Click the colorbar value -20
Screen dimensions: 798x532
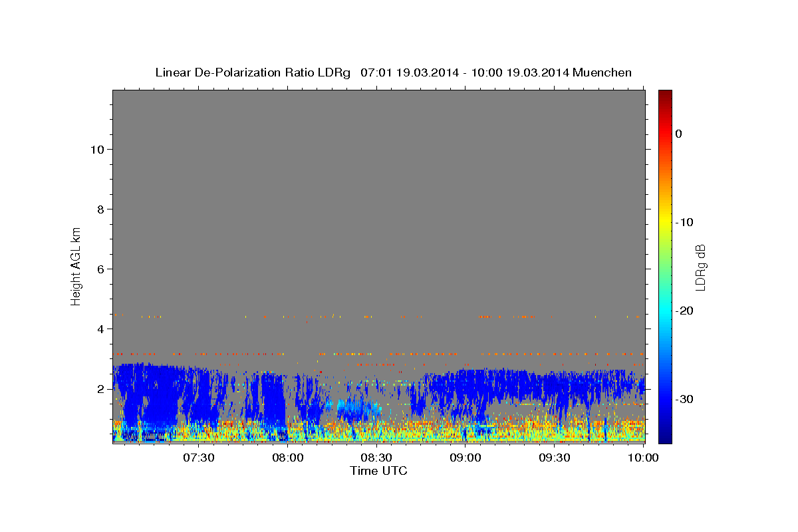click(684, 311)
